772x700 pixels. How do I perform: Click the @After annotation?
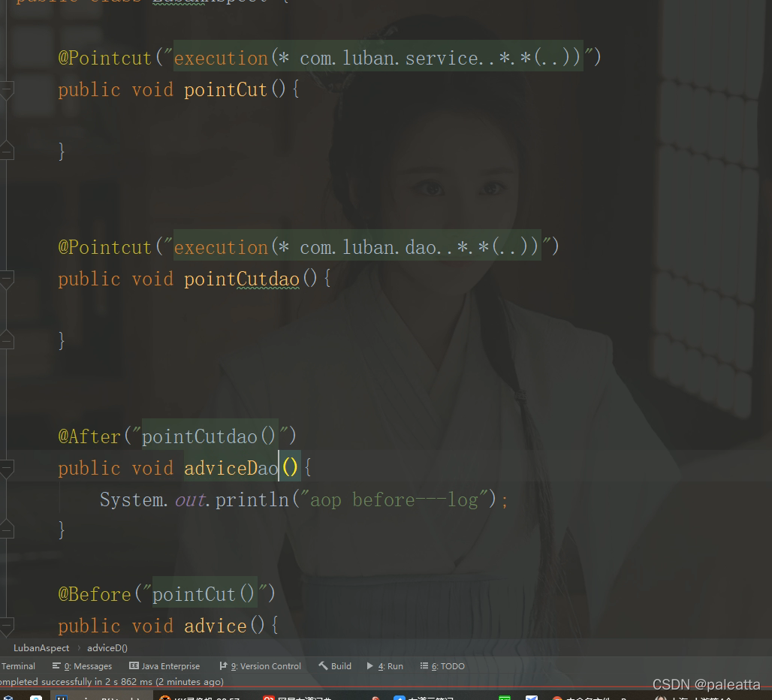pos(89,436)
